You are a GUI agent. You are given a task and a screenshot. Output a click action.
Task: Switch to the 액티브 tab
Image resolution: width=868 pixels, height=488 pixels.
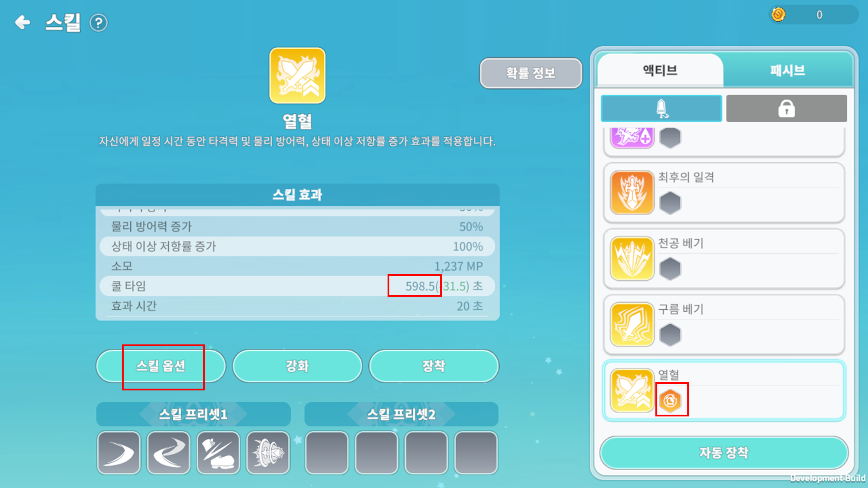660,70
